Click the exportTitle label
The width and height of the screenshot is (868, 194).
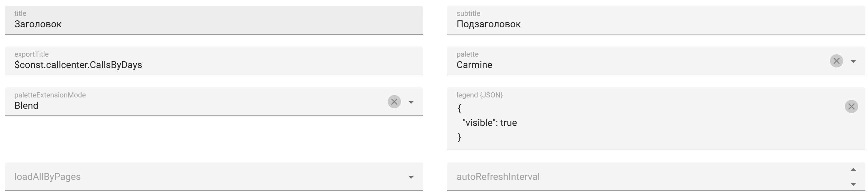tap(31, 54)
